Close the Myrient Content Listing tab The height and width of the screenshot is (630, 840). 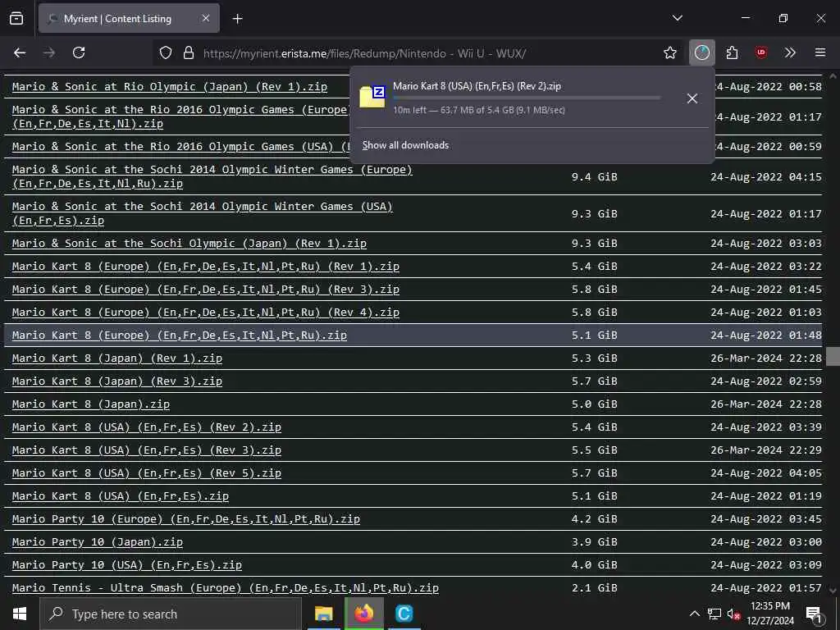206,18
